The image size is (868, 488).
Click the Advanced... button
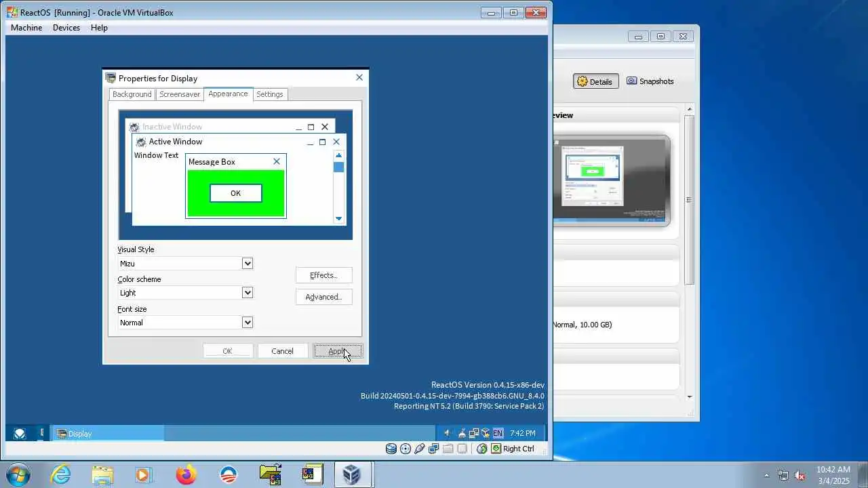point(323,297)
